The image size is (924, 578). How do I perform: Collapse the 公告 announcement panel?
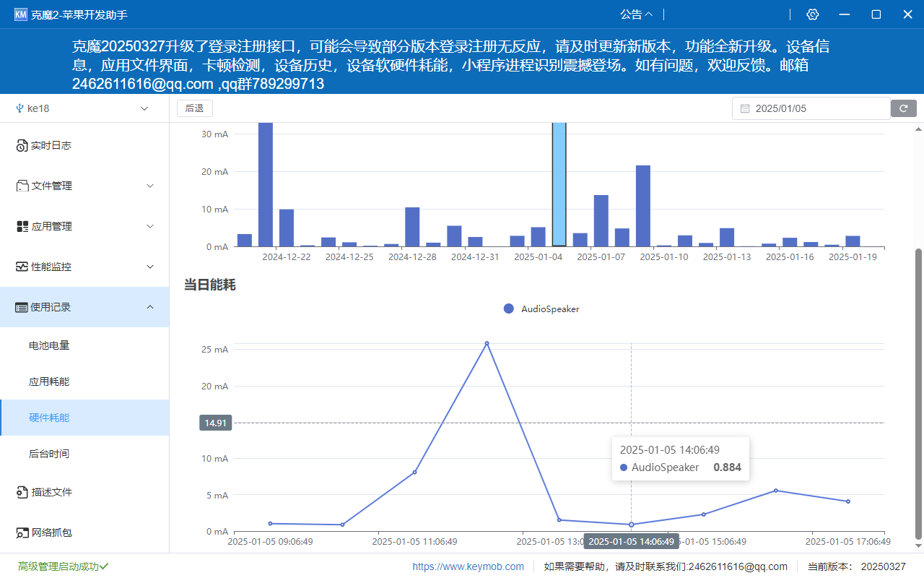click(636, 14)
